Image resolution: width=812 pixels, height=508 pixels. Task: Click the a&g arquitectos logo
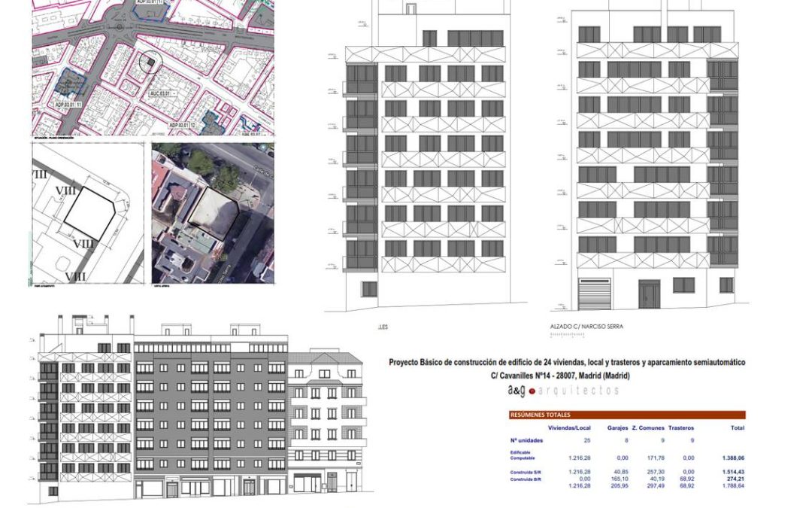click(x=564, y=391)
